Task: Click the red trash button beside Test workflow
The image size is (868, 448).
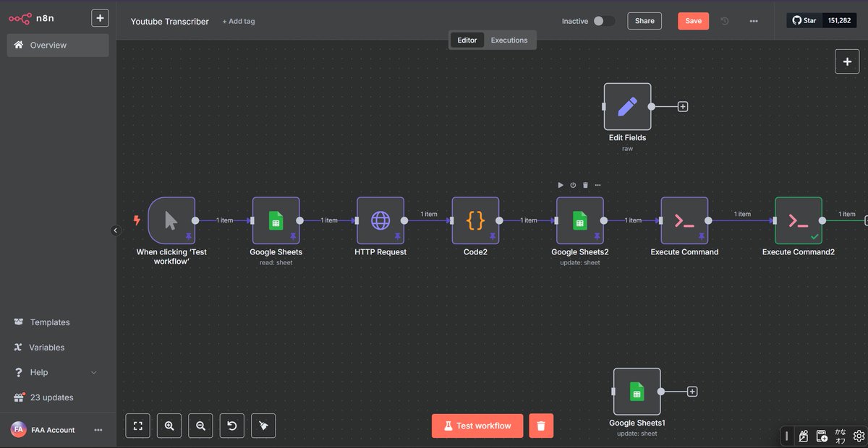Action: click(x=541, y=426)
